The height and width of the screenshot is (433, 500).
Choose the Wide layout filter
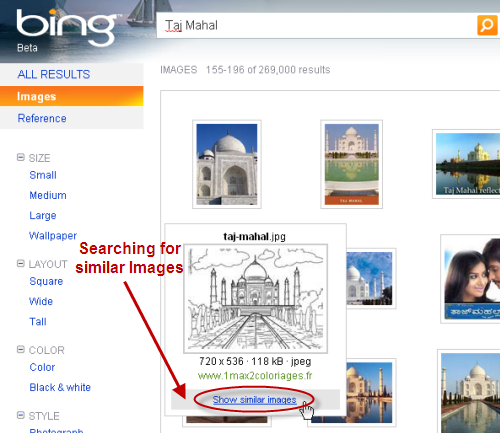41,301
